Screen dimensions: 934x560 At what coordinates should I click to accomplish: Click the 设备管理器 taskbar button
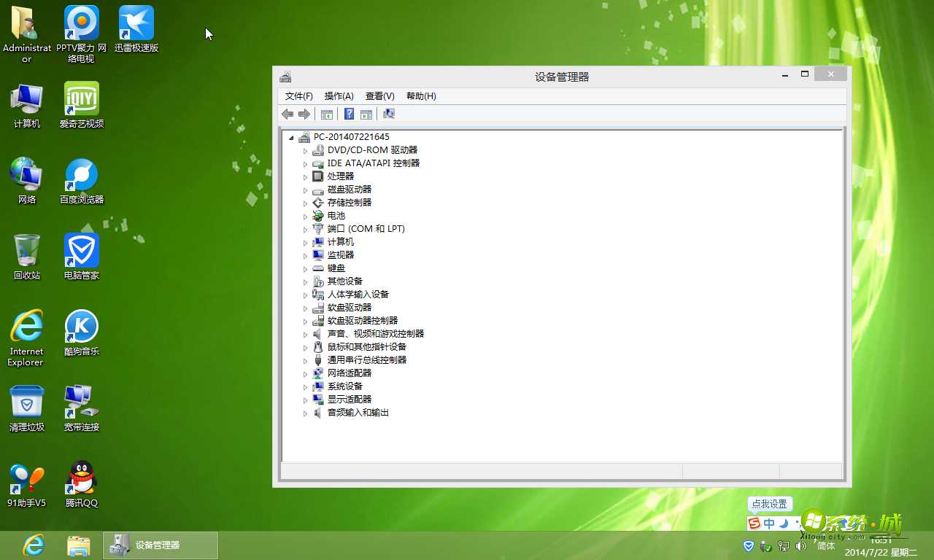159,545
